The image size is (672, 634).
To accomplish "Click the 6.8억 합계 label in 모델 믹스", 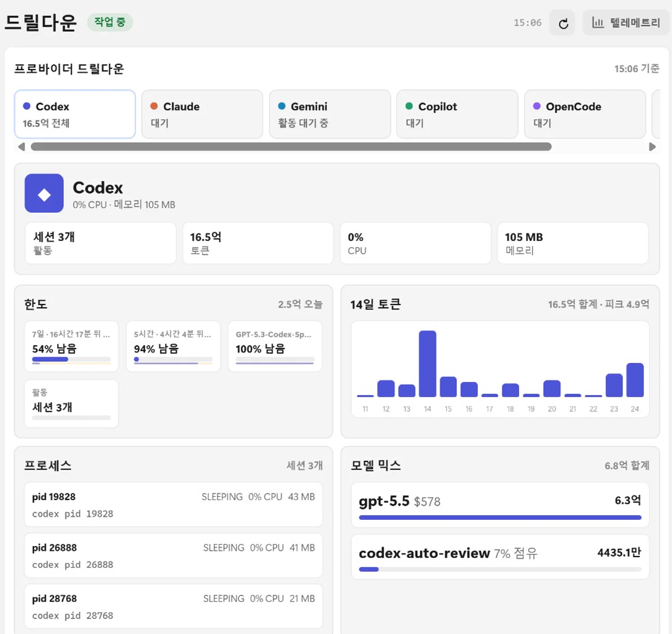I will pyautogui.click(x=627, y=465).
